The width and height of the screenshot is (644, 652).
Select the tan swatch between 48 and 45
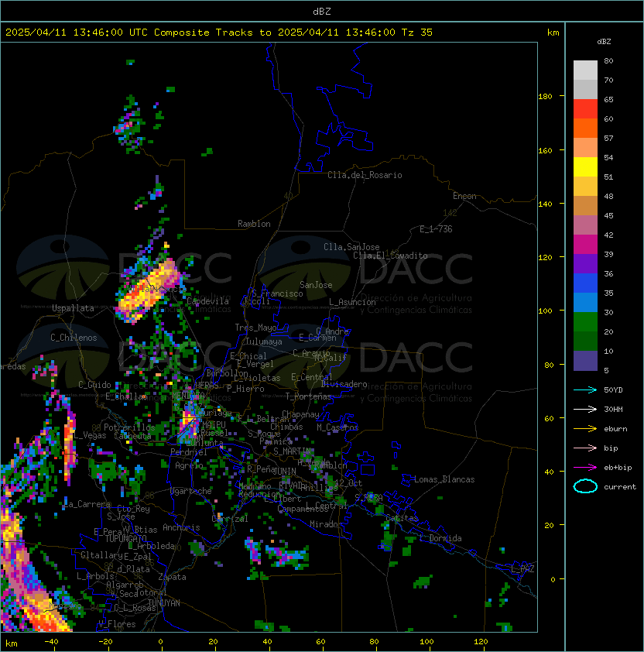coord(585,205)
